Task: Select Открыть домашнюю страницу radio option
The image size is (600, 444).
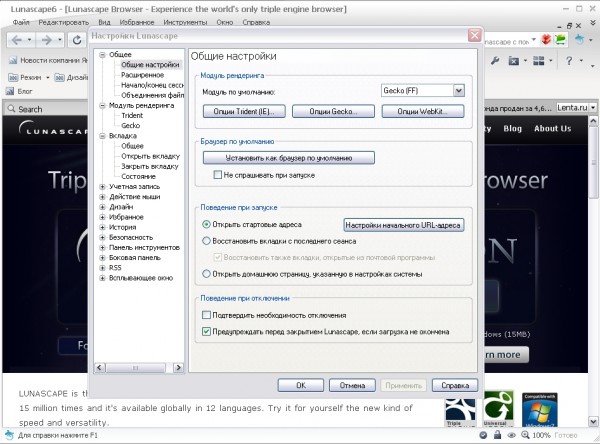Action: point(206,274)
